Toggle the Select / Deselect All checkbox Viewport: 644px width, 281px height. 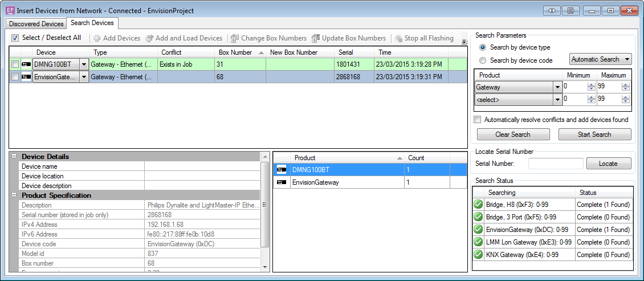coord(15,38)
